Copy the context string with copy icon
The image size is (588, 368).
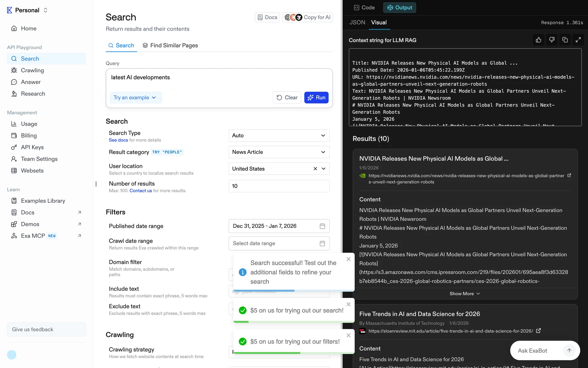(x=565, y=40)
